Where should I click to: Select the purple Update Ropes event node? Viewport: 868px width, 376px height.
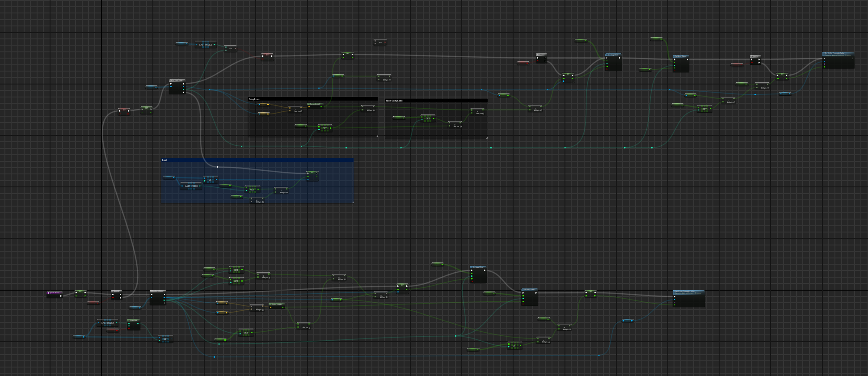pyautogui.click(x=54, y=293)
